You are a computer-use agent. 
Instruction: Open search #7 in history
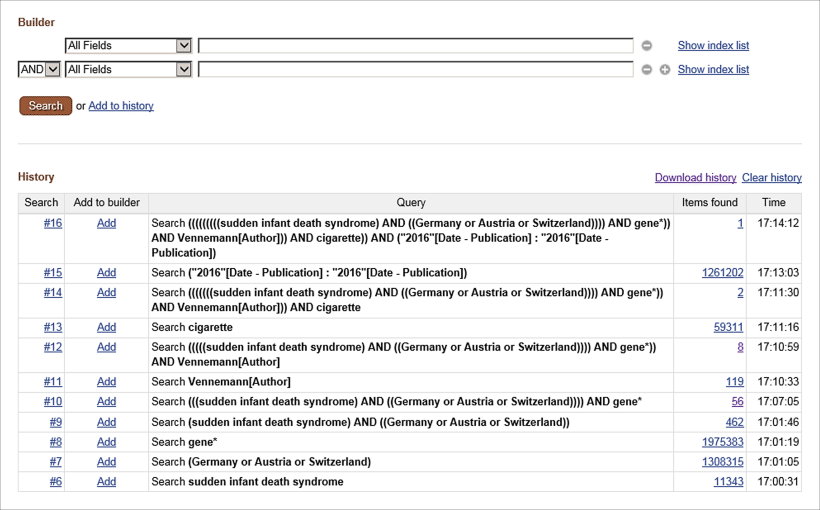click(56, 462)
